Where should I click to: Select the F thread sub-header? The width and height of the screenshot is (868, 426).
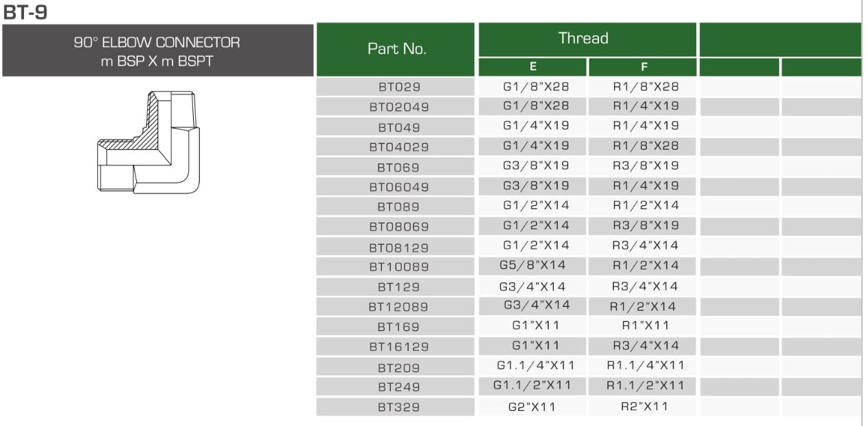(x=643, y=67)
